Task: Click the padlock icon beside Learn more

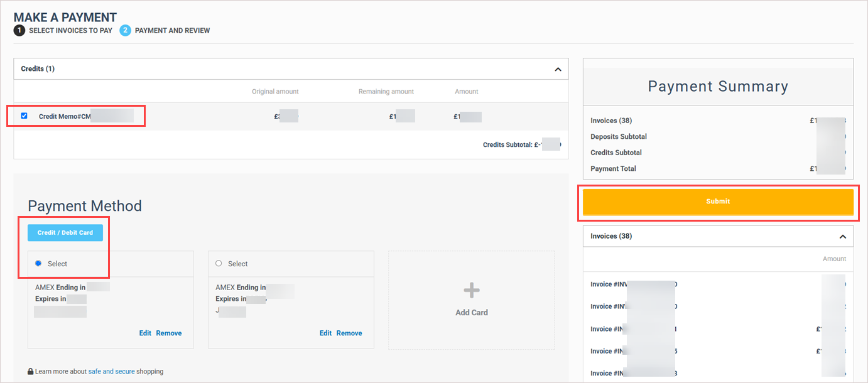Action: (x=30, y=372)
